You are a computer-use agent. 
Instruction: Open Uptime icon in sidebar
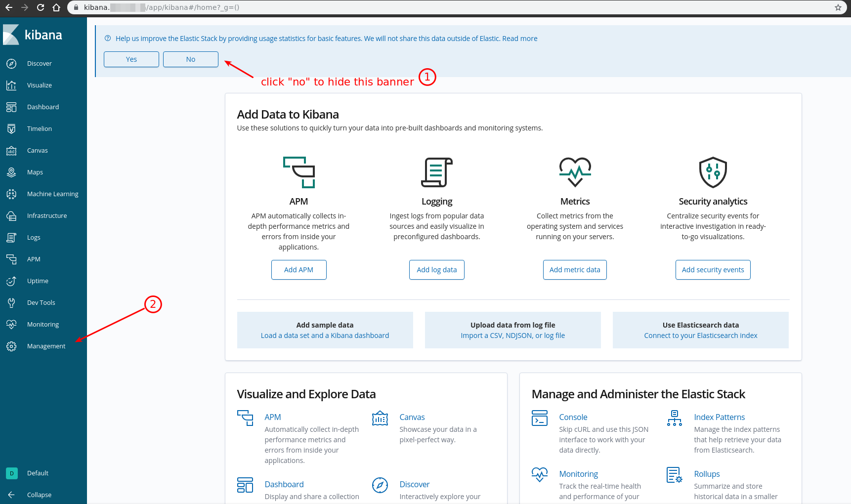tap(11, 281)
